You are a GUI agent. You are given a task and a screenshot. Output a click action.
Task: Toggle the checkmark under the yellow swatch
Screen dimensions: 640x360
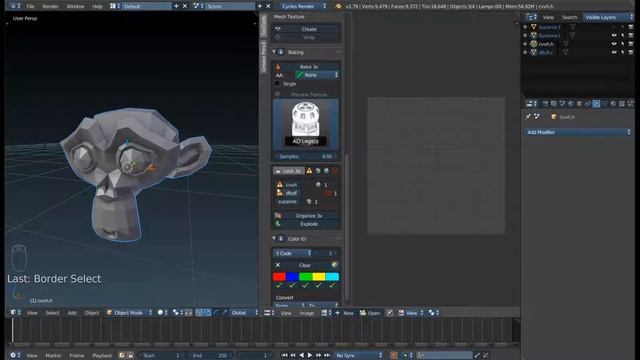[319, 285]
